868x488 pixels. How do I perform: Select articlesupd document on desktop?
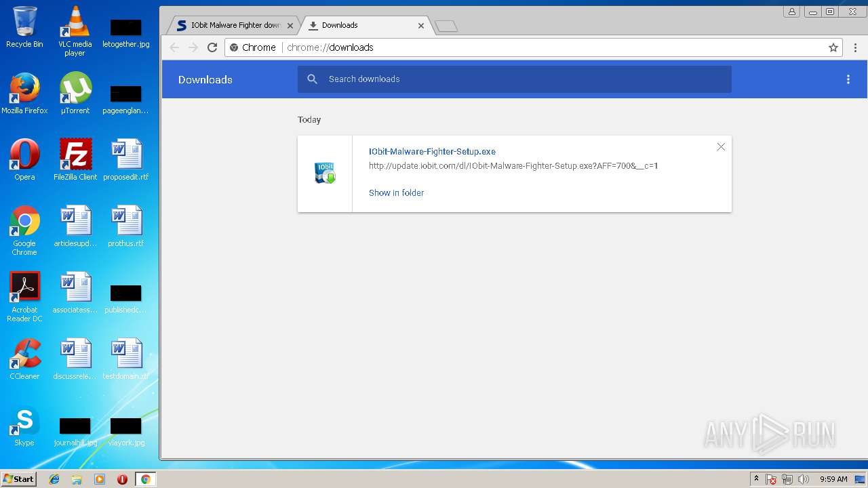[75, 226]
